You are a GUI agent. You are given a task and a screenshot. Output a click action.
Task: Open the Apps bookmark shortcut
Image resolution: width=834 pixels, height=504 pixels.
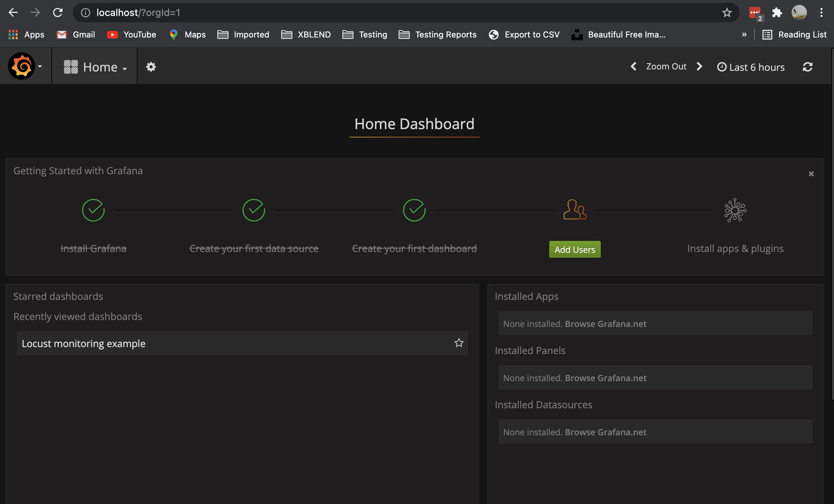(x=26, y=35)
